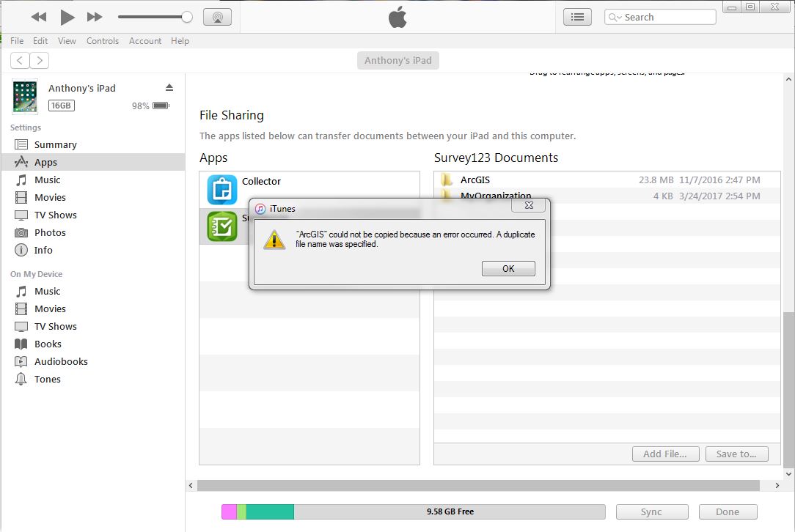Click the warning icon in the dialog

coord(274,239)
